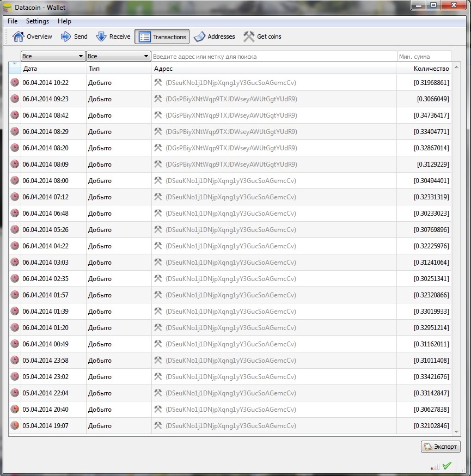The width and height of the screenshot is (471, 476).
Task: Select the Transactions tab
Action: click(x=162, y=36)
